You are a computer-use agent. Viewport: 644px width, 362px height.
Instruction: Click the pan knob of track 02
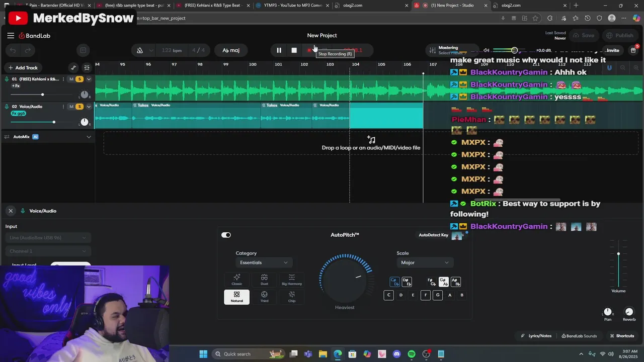84,122
